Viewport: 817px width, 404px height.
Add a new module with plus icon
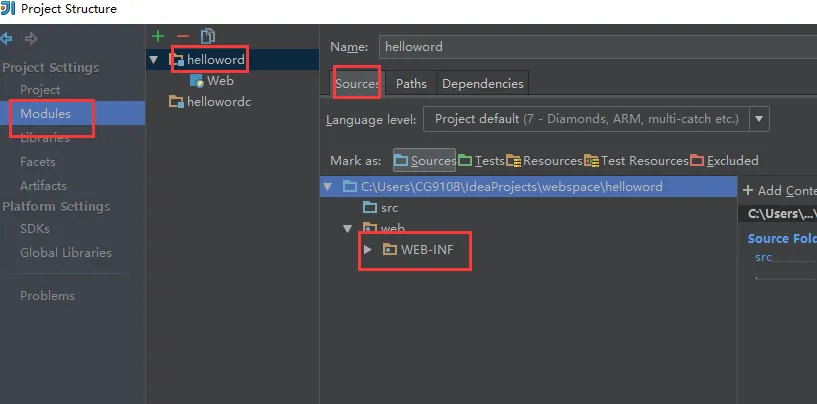[157, 36]
